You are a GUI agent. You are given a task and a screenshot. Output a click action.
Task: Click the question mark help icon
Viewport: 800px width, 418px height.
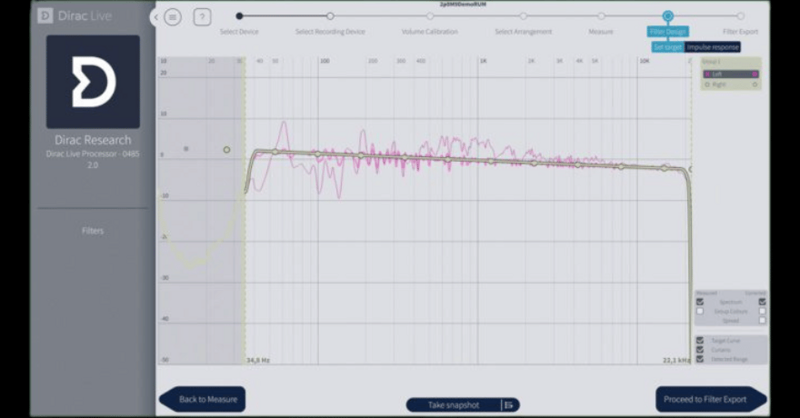[202, 17]
